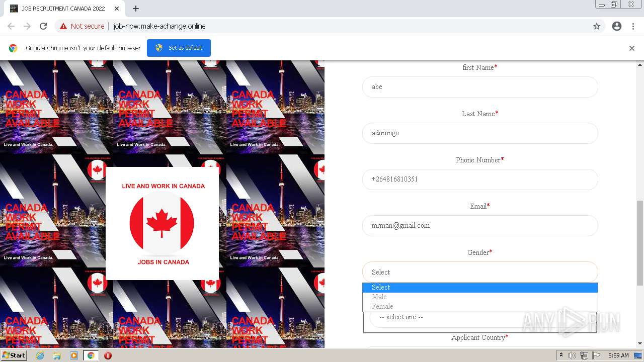Choose Female in gender list
644x362 pixels.
click(480, 307)
